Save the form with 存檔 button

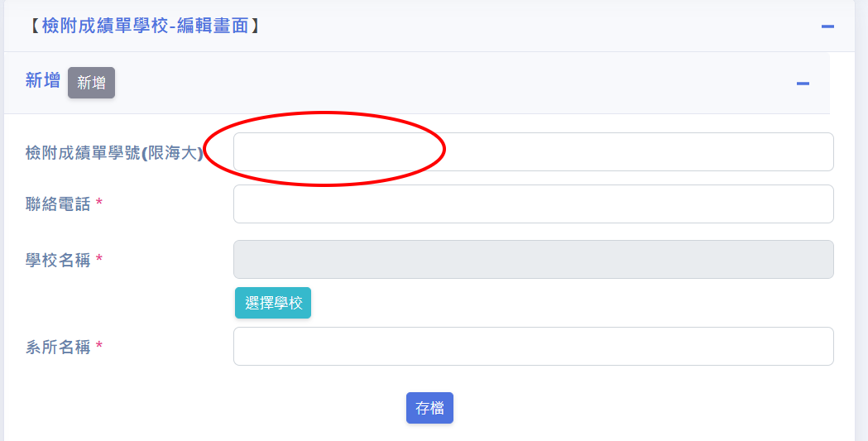(x=429, y=408)
